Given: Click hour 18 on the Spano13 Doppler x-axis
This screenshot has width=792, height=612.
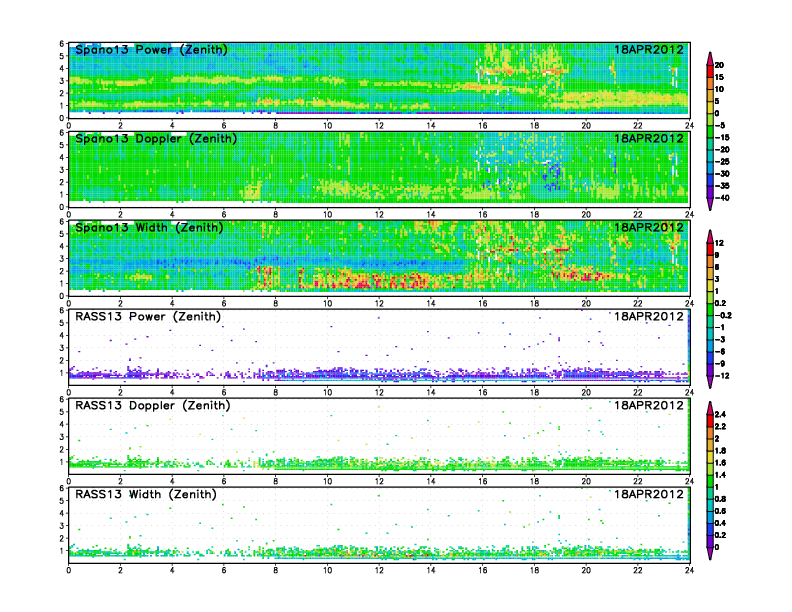Looking at the screenshot, I should point(534,215).
